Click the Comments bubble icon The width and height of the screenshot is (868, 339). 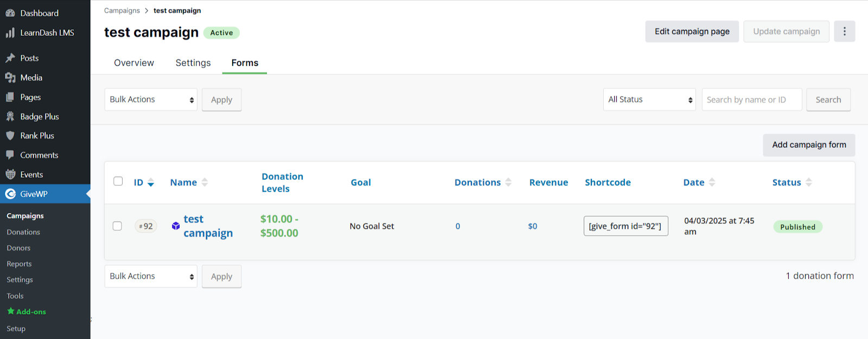(x=10, y=155)
